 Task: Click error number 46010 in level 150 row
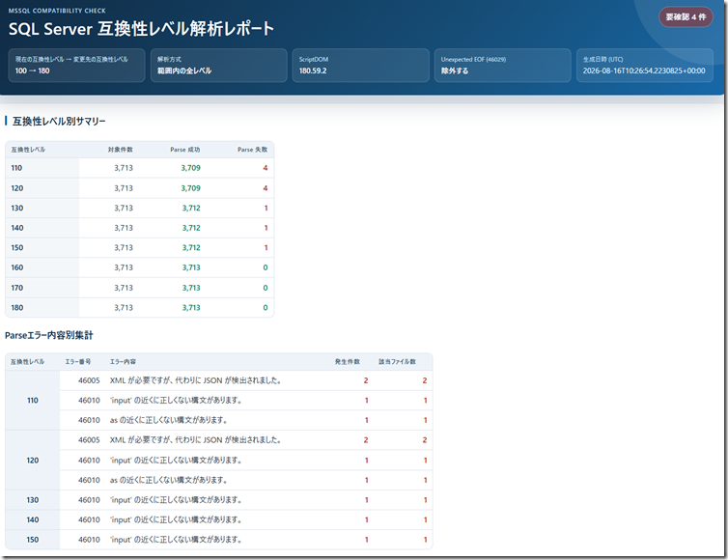pos(89,540)
